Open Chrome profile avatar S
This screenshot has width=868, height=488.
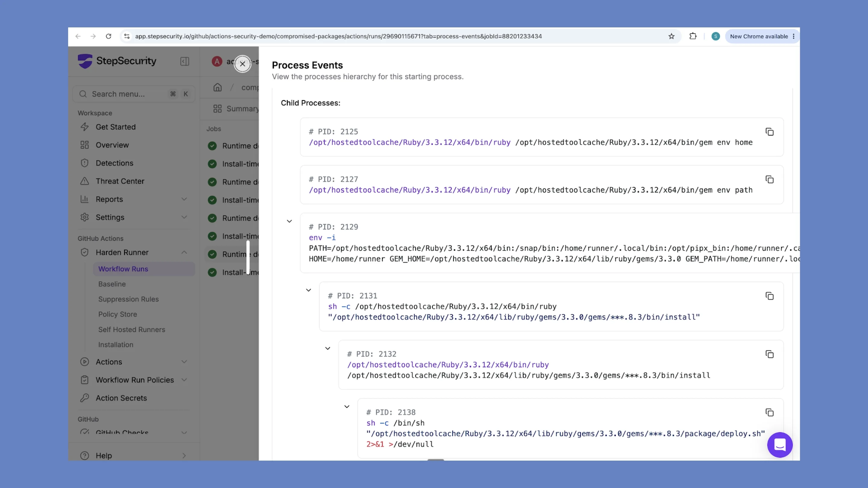(x=715, y=36)
